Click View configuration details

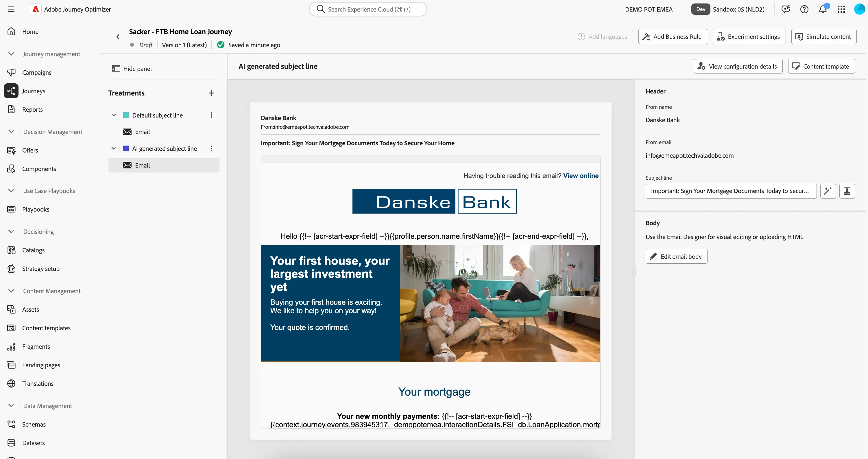[738, 67]
